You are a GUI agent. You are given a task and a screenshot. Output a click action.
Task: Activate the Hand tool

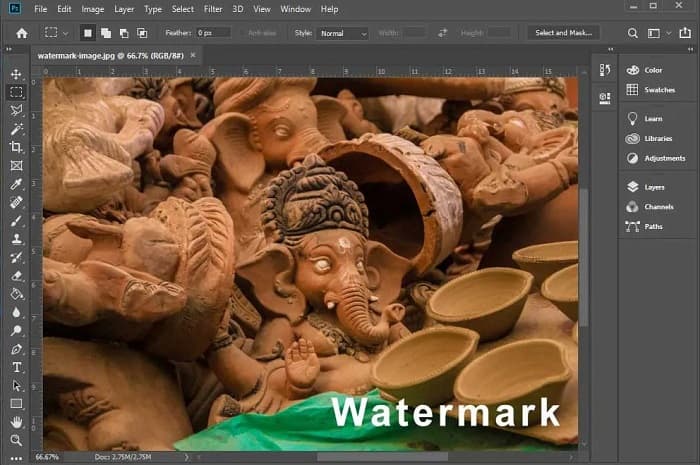pyautogui.click(x=16, y=422)
